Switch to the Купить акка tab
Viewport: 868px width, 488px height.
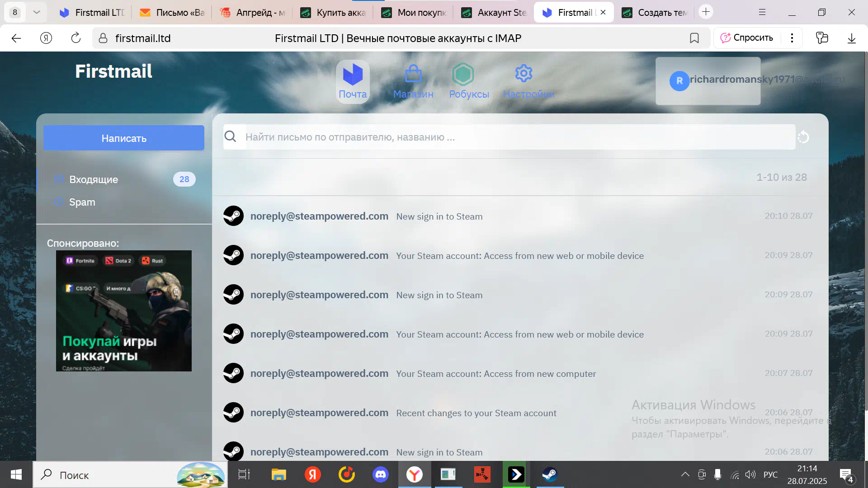point(333,13)
